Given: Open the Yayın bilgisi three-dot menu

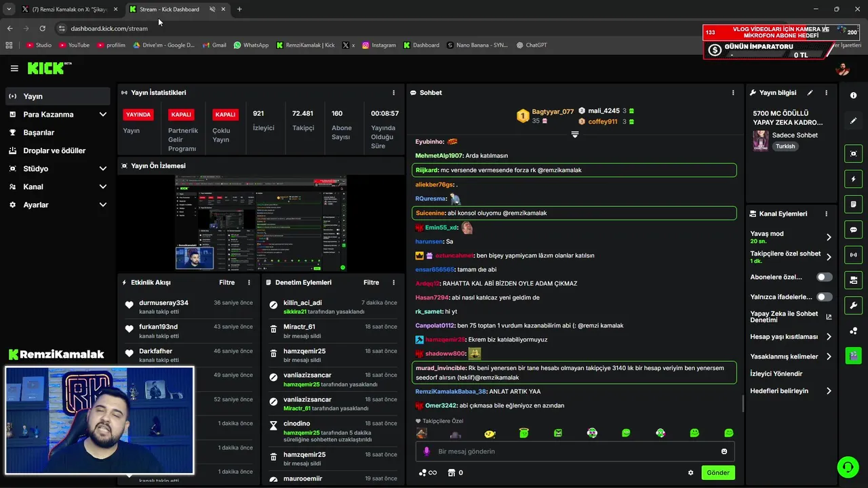Looking at the screenshot, I should 826,93.
